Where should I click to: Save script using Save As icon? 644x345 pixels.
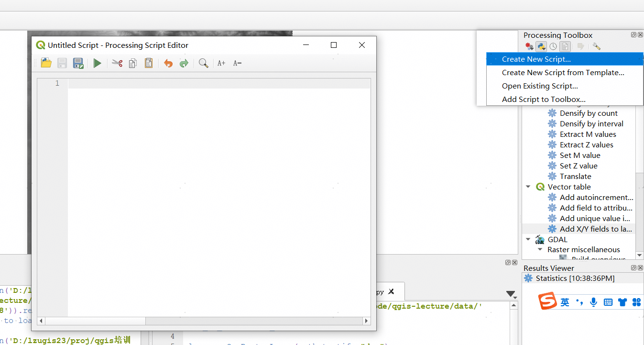coord(78,63)
